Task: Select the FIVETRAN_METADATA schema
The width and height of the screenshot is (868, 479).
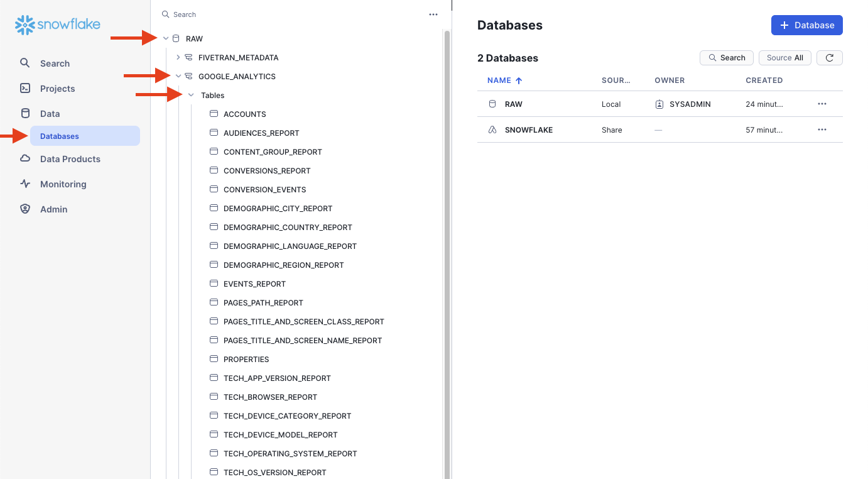Action: [x=238, y=58]
